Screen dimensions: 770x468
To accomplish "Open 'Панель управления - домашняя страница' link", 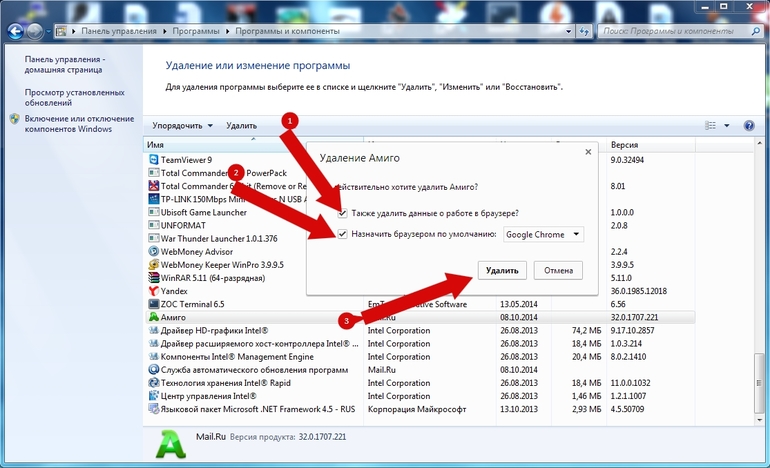I will 65,64.
